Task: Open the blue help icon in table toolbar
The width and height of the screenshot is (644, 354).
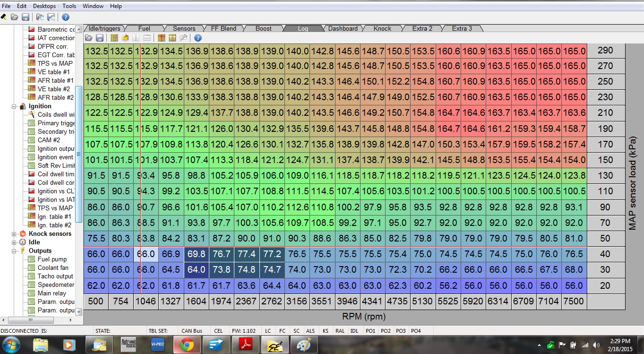Action: pos(198,38)
